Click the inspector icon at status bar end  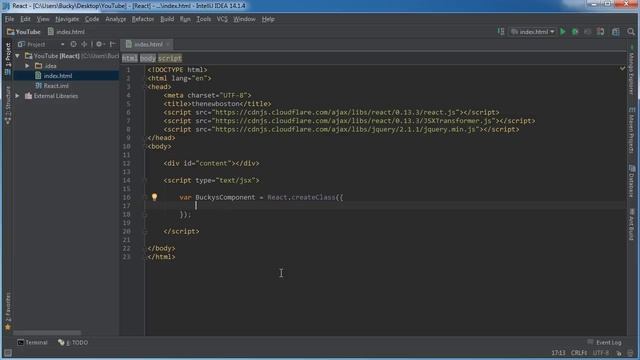click(631, 353)
